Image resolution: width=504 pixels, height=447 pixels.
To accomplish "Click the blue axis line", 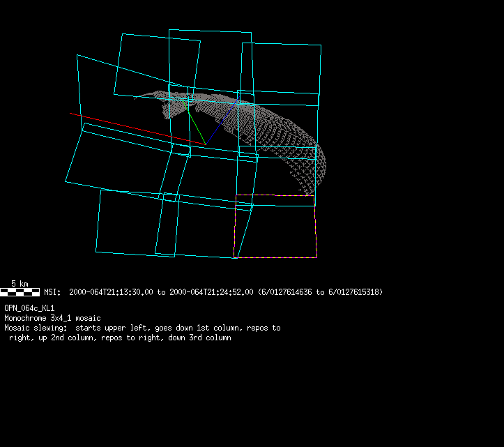I will [x=222, y=122].
